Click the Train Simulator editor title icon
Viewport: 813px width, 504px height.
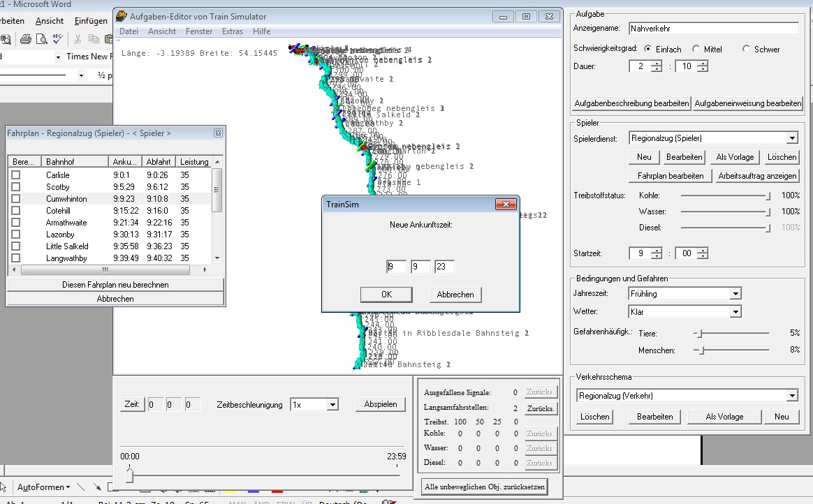[x=122, y=16]
